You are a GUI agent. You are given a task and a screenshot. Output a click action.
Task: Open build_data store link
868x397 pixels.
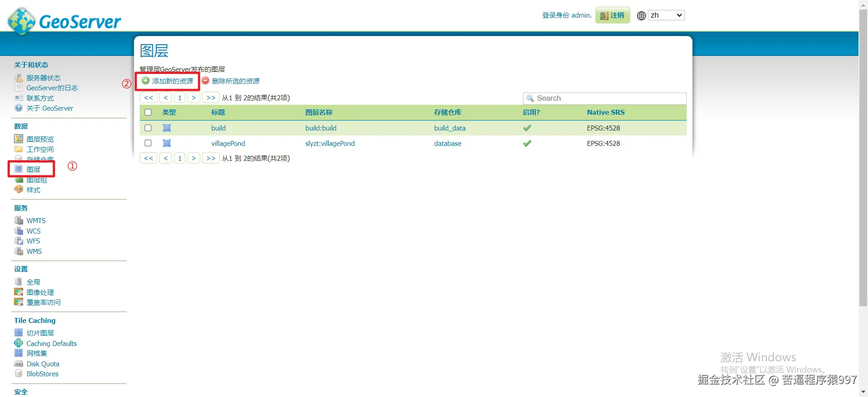click(x=450, y=128)
